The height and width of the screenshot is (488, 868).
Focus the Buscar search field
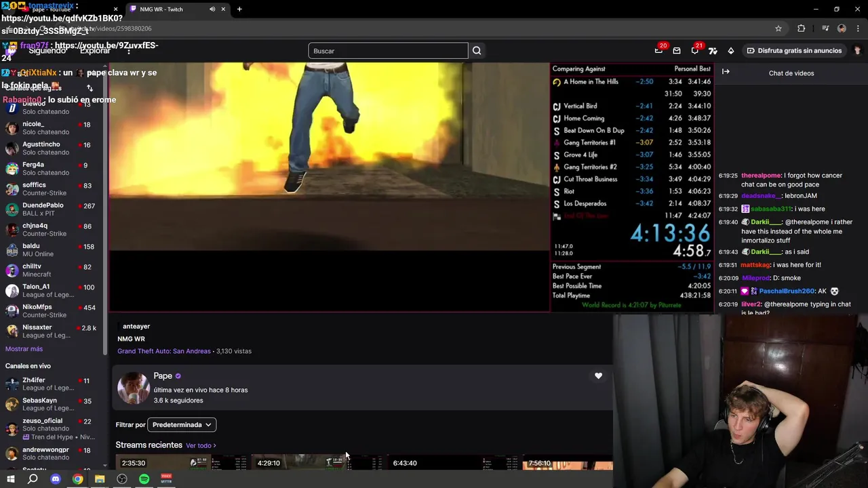pyautogui.click(x=388, y=51)
